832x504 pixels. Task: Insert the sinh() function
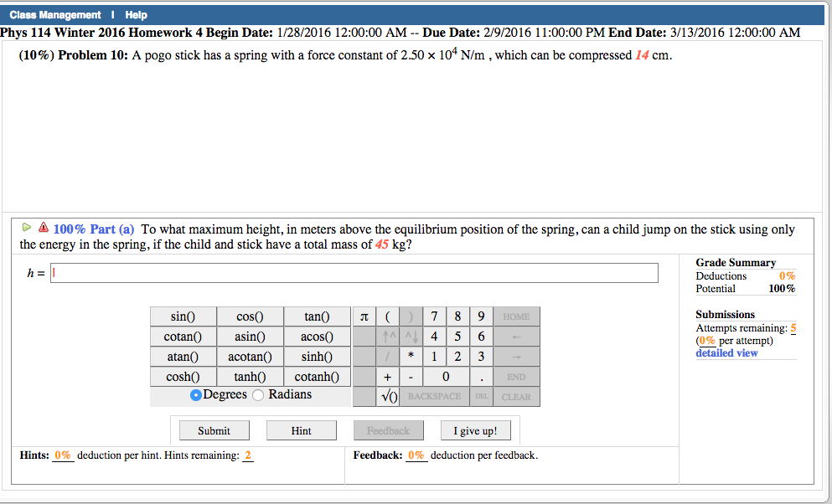coord(318,357)
